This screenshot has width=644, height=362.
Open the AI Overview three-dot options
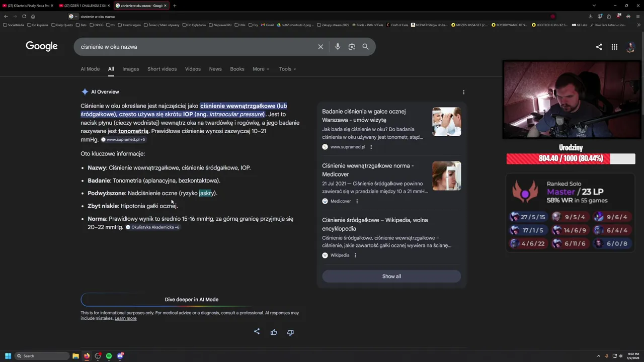pos(463,92)
